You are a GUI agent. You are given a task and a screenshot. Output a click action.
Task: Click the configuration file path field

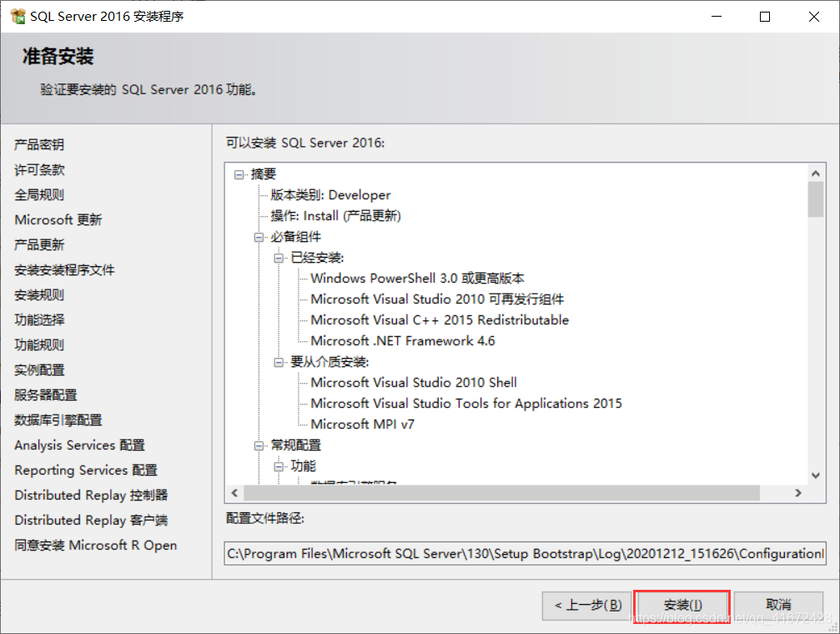(525, 553)
